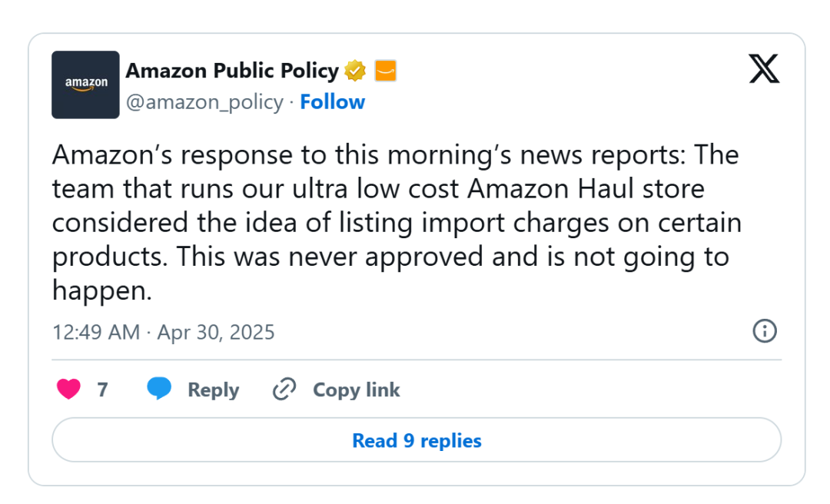Click the word 'happen.' ending the tweet
Screen dimensions: 830x504
pos(101,290)
